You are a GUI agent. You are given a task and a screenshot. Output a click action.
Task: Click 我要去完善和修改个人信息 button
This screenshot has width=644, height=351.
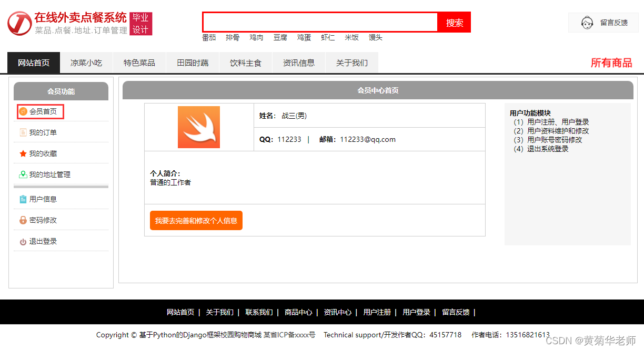coord(196,220)
